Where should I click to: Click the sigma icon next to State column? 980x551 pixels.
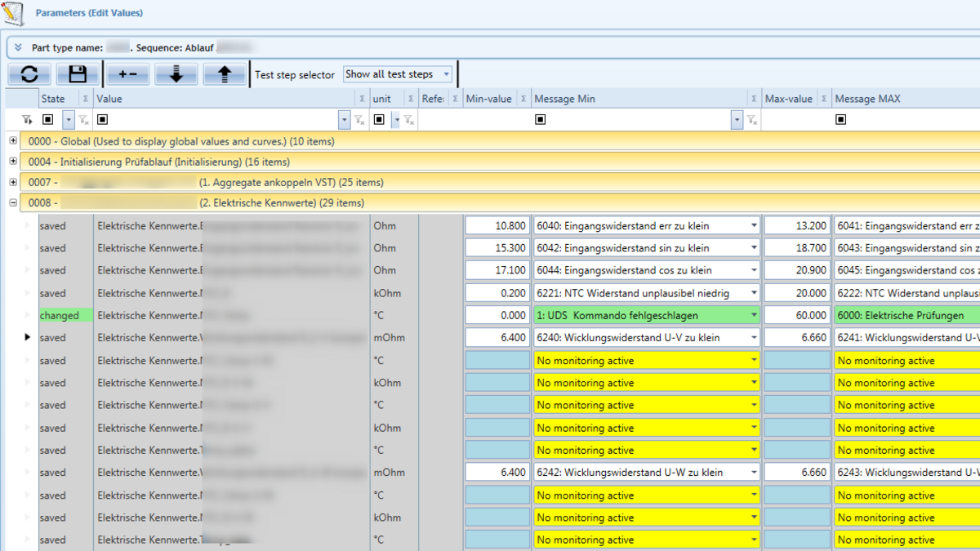click(x=85, y=99)
